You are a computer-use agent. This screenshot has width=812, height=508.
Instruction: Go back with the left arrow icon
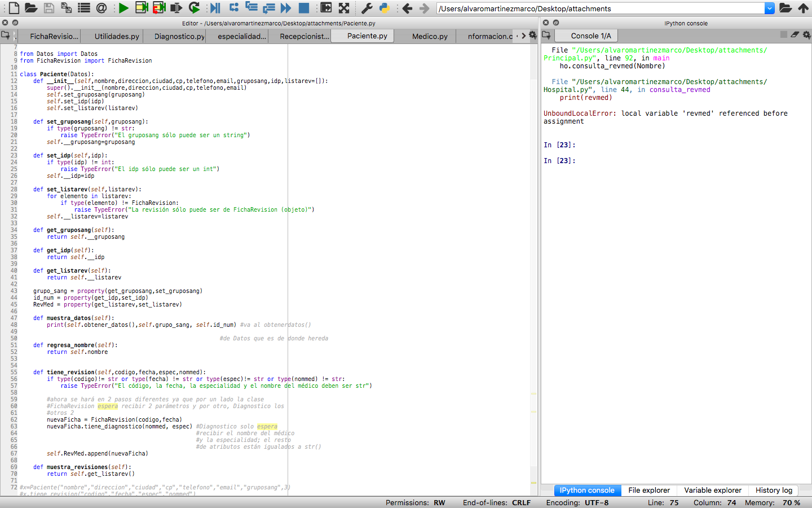[x=407, y=8]
